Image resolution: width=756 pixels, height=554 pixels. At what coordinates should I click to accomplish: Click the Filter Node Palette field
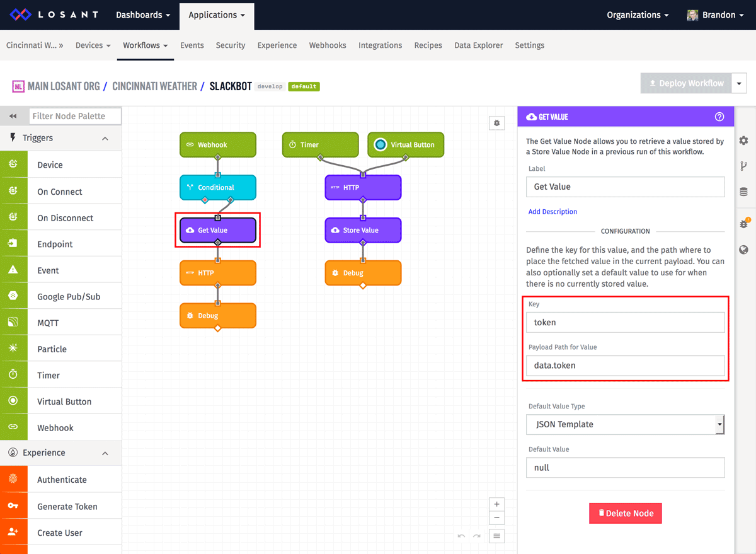click(x=76, y=116)
